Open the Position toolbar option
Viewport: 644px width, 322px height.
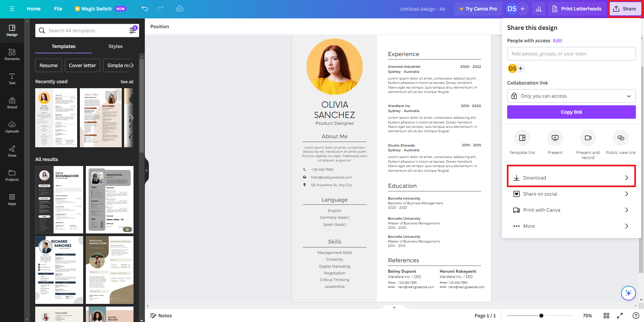[160, 26]
